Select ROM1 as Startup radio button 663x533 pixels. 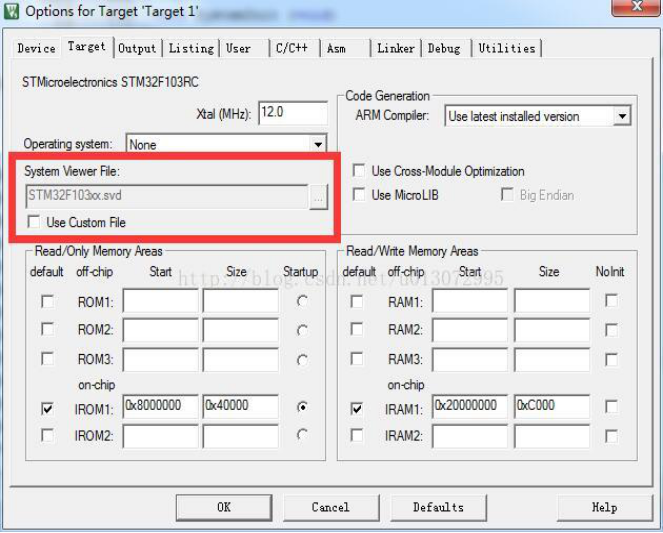[x=302, y=301]
